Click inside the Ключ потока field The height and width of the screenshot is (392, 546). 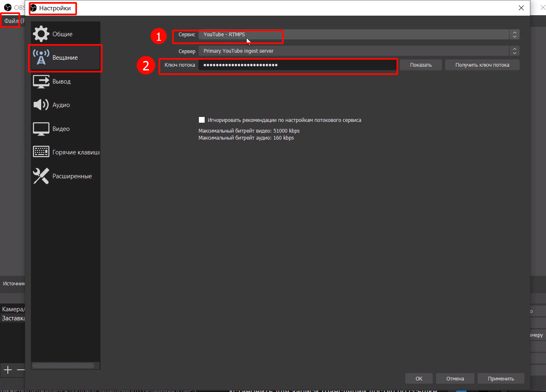pos(296,65)
